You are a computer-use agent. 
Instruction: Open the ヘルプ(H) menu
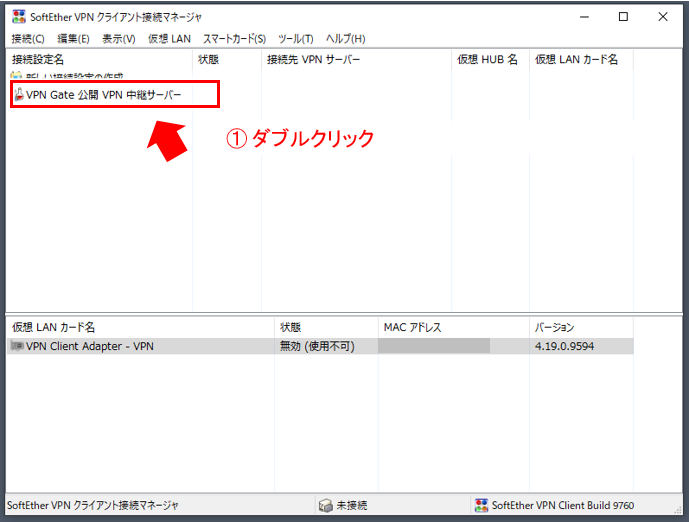[345, 39]
